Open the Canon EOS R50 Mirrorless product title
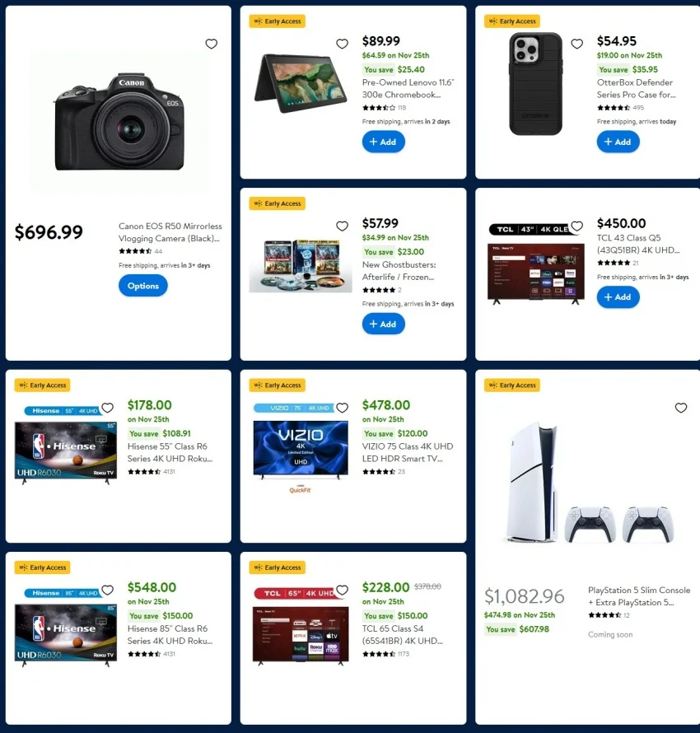Image resolution: width=700 pixels, height=733 pixels. pyautogui.click(x=170, y=232)
